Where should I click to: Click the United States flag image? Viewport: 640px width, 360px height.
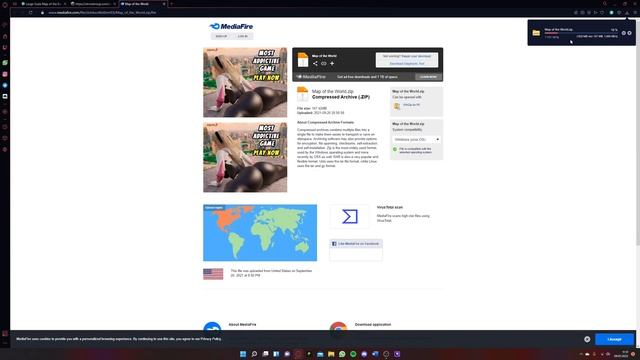pos(213,274)
